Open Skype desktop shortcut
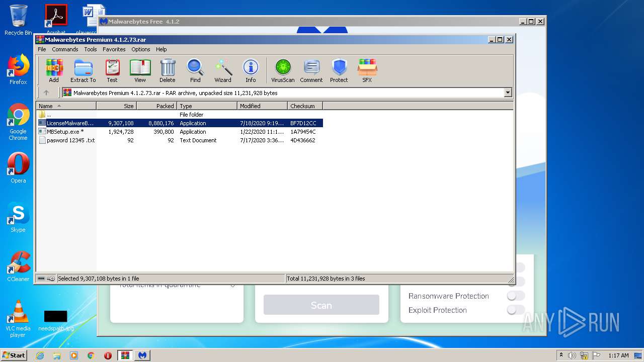The height and width of the screenshot is (362, 644). click(x=18, y=217)
